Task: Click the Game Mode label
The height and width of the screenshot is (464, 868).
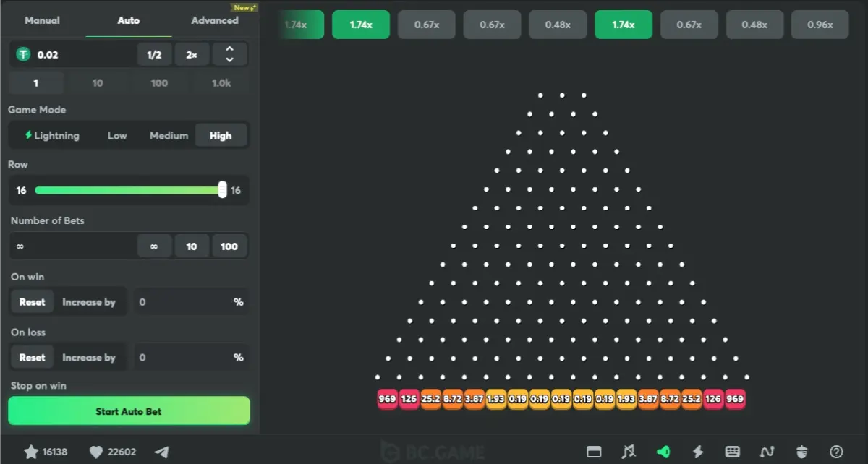Action: 37,110
